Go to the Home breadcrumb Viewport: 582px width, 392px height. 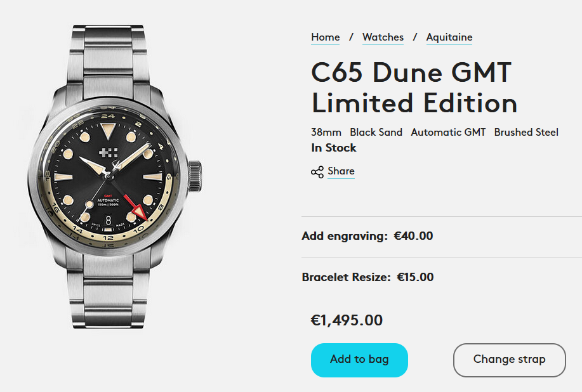[325, 37]
